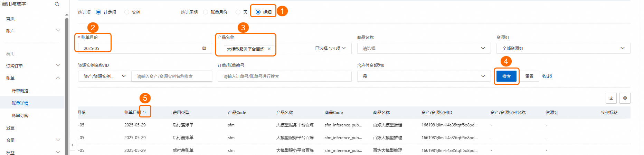Click the search magnifier icon in the sidebar
The height and width of the screenshot is (155, 644).
[x=57, y=4]
